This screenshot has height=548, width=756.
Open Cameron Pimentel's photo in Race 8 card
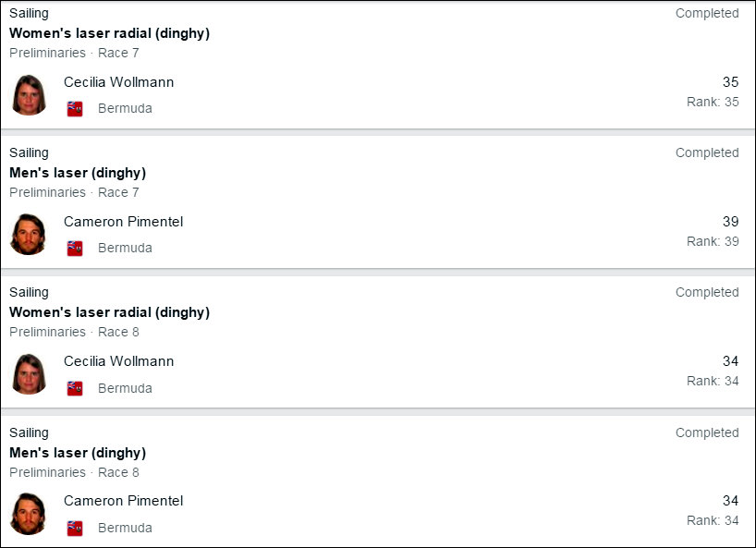(29, 514)
